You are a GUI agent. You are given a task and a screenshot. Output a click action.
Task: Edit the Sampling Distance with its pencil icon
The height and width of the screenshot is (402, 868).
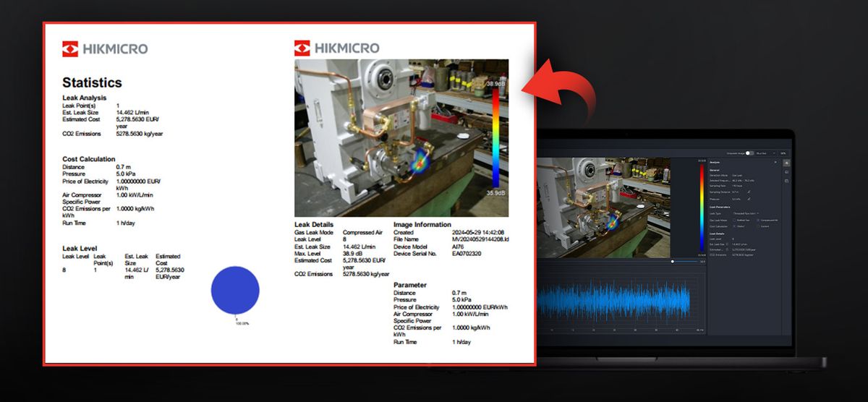click(x=749, y=192)
